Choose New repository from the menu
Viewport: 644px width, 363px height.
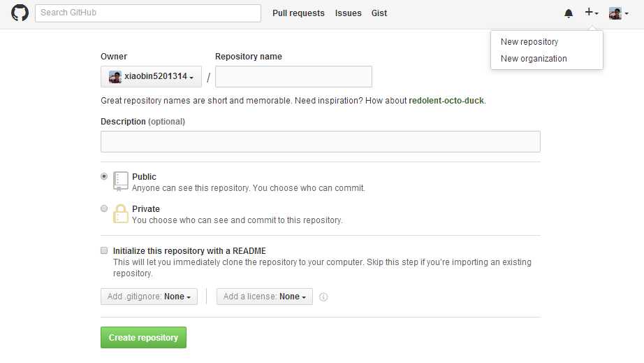click(x=529, y=42)
